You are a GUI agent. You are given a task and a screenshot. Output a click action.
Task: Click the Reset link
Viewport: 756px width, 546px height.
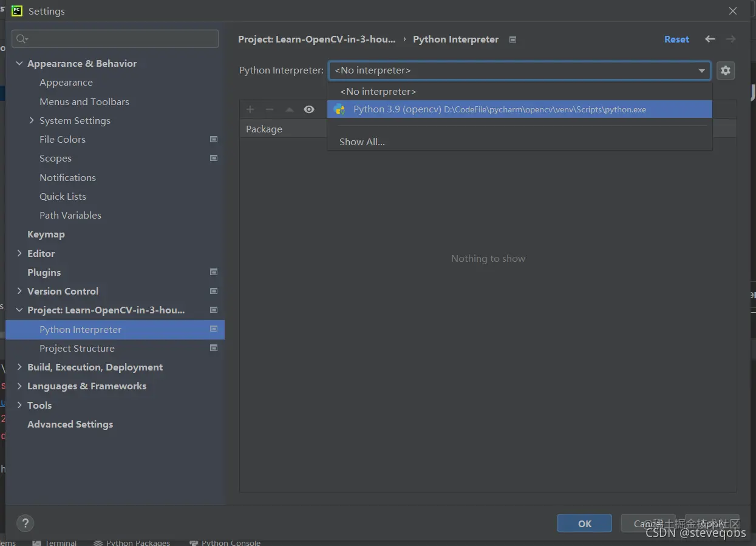click(676, 39)
